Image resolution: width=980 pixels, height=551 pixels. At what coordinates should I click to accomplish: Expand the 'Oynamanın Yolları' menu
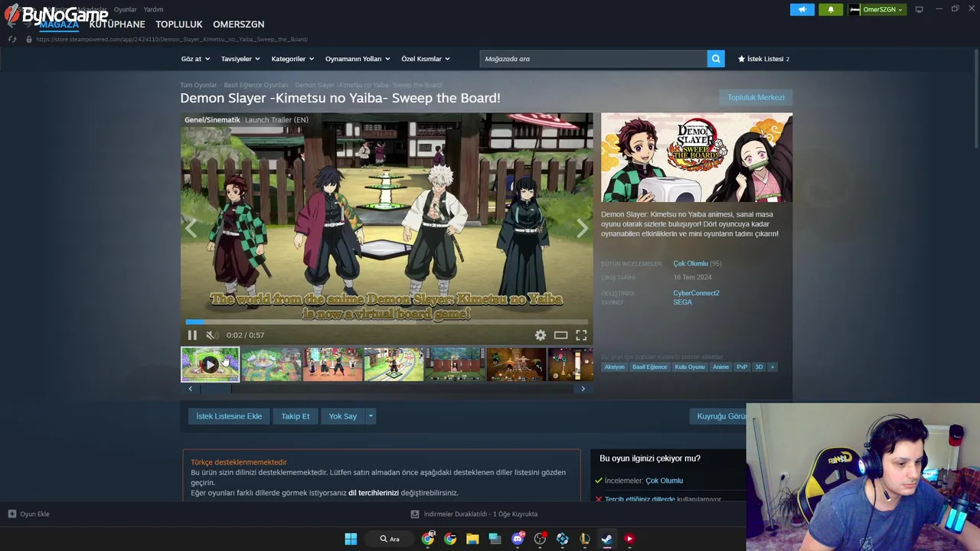(x=358, y=59)
